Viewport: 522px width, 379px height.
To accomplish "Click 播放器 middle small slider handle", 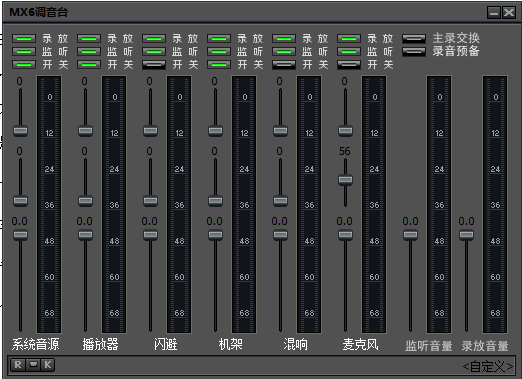I will tap(85, 201).
